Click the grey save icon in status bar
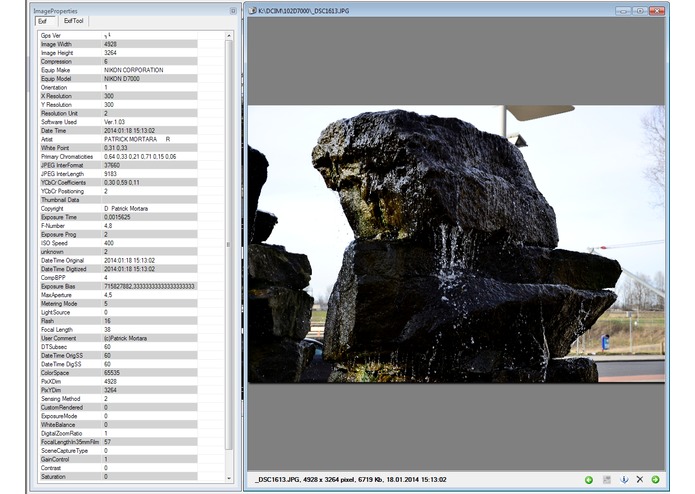The image size is (695, 494). (607, 480)
